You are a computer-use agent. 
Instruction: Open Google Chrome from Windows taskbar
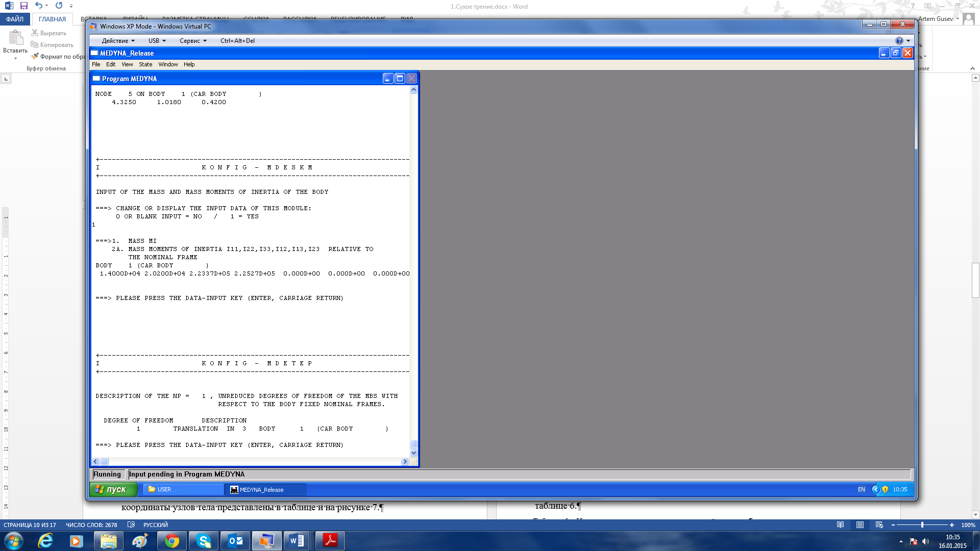[172, 541]
